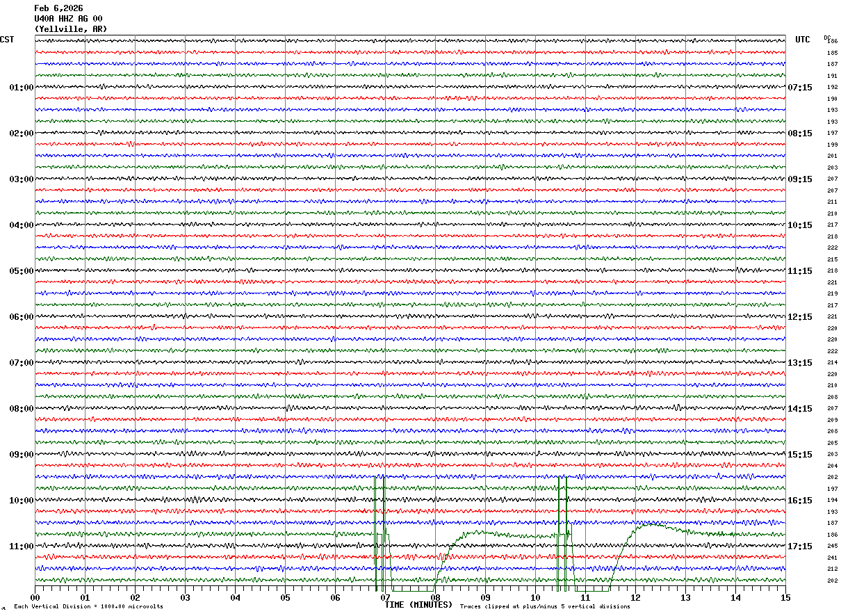The image size is (841, 616).
Task: Click the (Yellville, AR) location text
Action: click(x=71, y=29)
